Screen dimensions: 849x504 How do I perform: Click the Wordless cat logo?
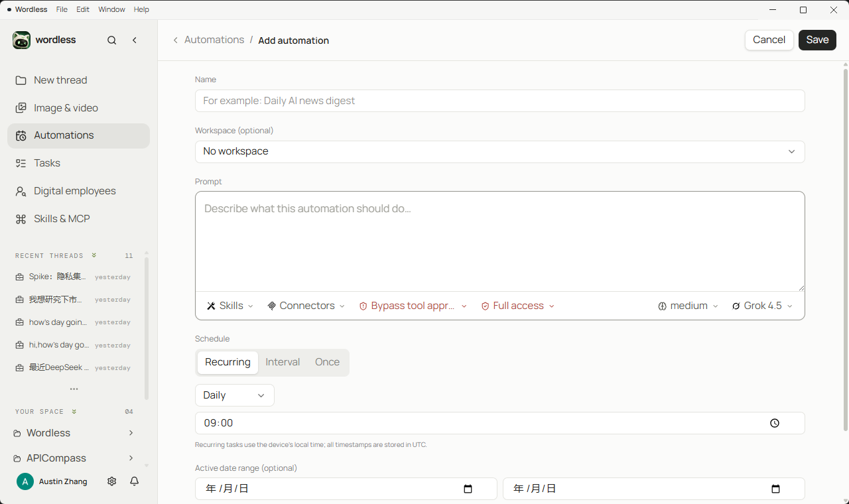coord(22,40)
